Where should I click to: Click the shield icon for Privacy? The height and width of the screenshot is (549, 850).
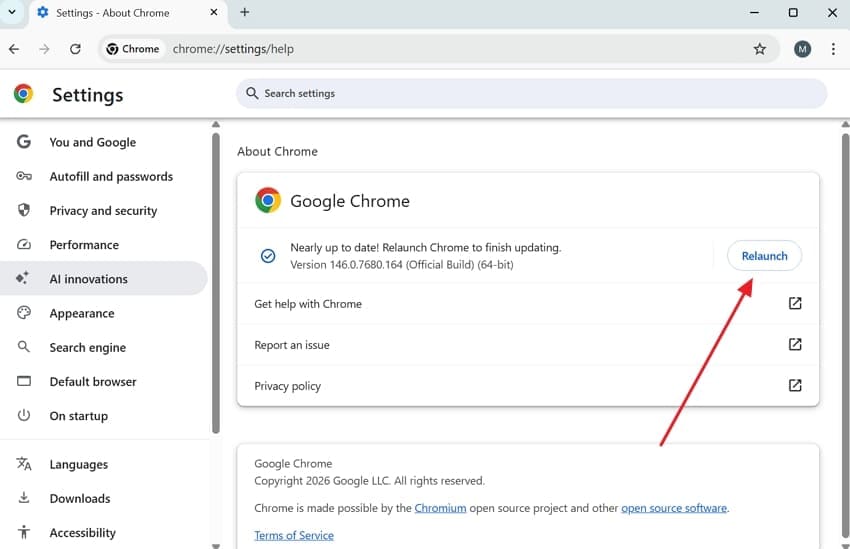point(23,210)
